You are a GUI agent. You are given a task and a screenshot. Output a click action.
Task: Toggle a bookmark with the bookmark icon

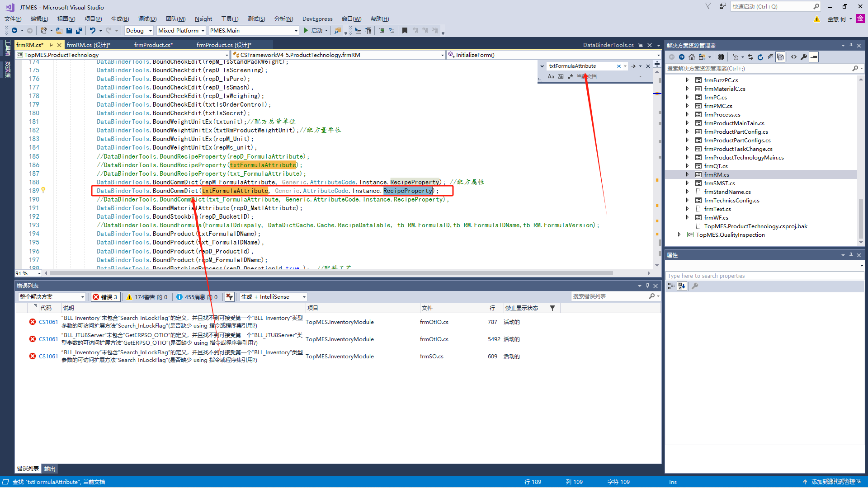[x=405, y=31]
